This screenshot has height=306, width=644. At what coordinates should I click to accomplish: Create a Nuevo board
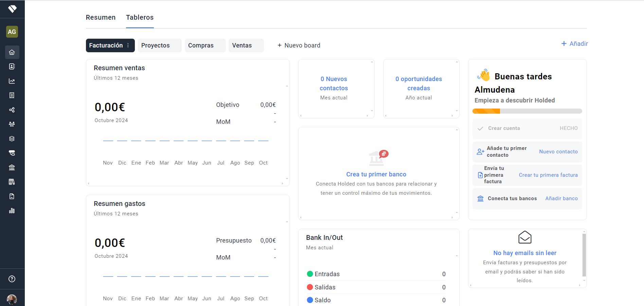click(299, 45)
